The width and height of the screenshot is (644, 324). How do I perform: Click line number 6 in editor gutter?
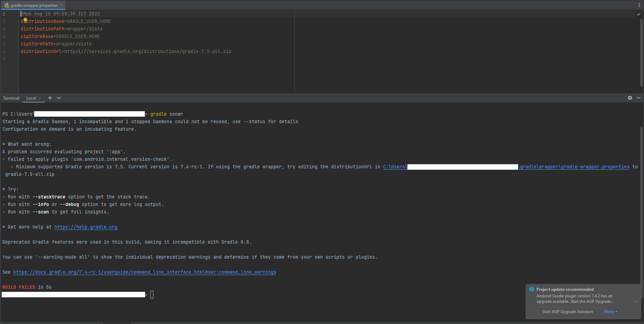(x=4, y=51)
